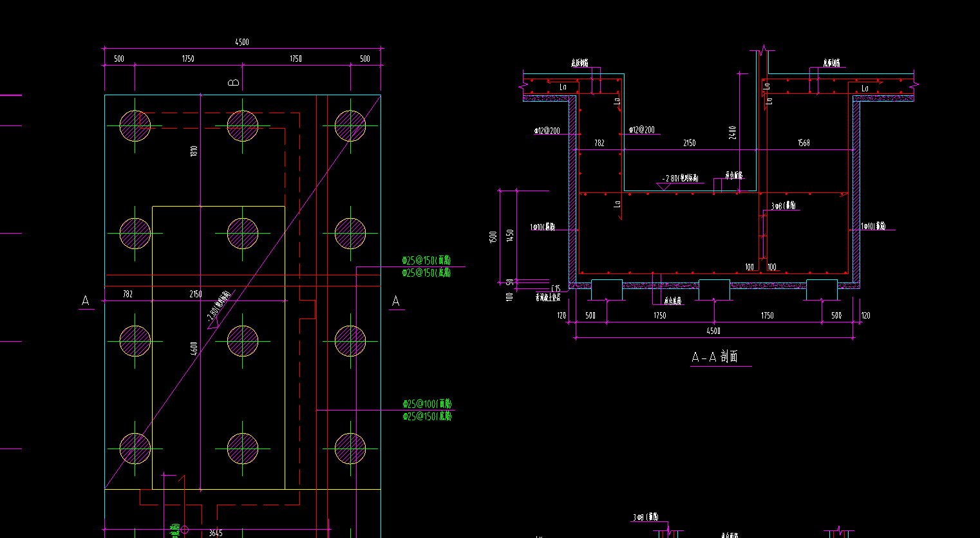Select the vertical "4600" dimension in plan
This screenshot has height=538, width=980.
click(x=194, y=349)
